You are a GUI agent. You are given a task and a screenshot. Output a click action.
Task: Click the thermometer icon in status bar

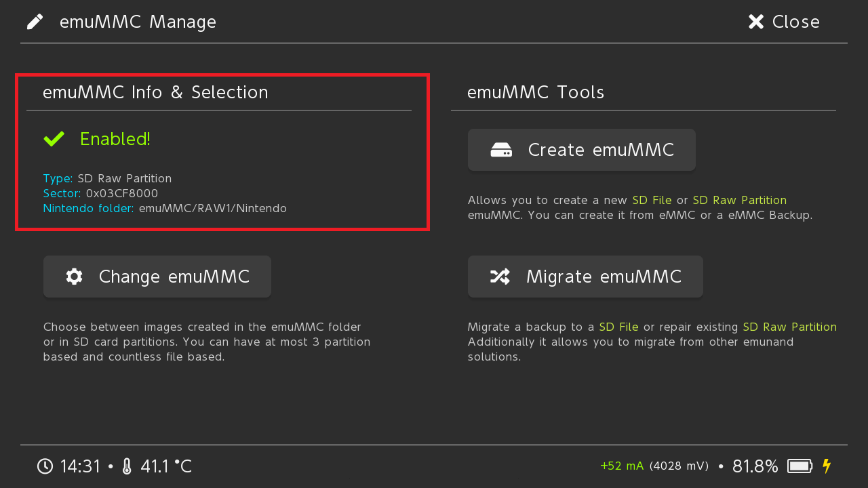tap(127, 466)
